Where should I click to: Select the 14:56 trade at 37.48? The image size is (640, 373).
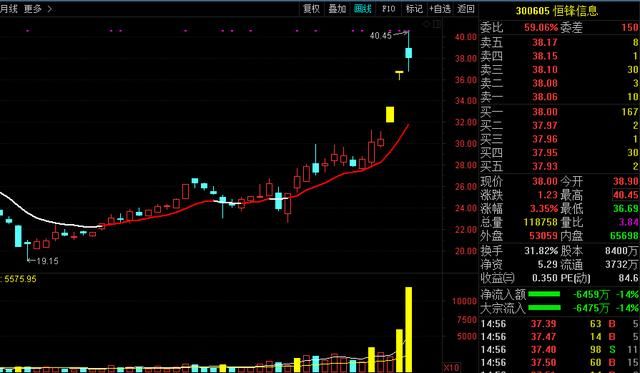[560, 350]
